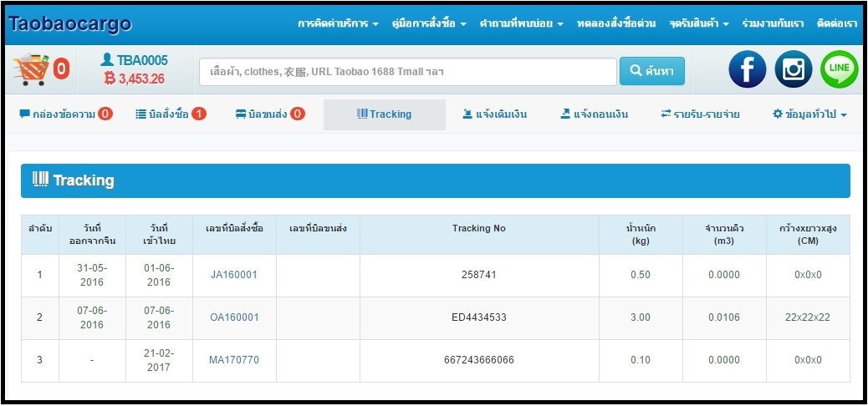Open order bill JA160001 link
The height and width of the screenshot is (406, 868).
234,275
